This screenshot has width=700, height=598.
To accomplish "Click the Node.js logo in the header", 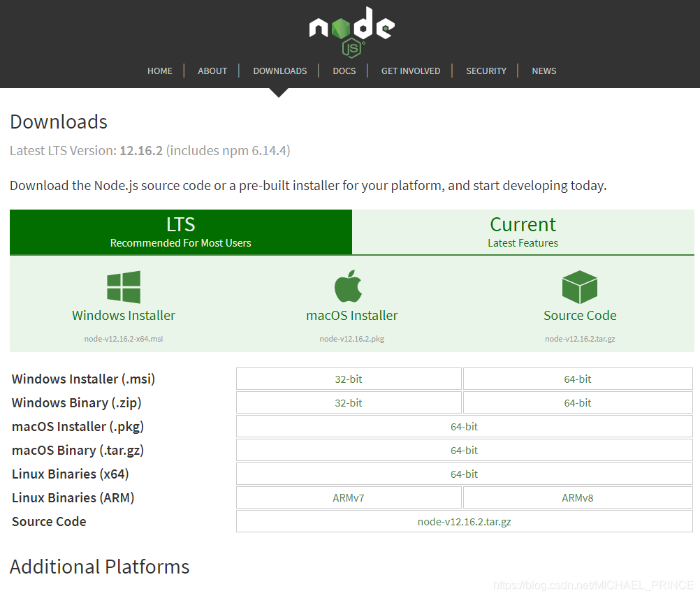I will coord(352,32).
